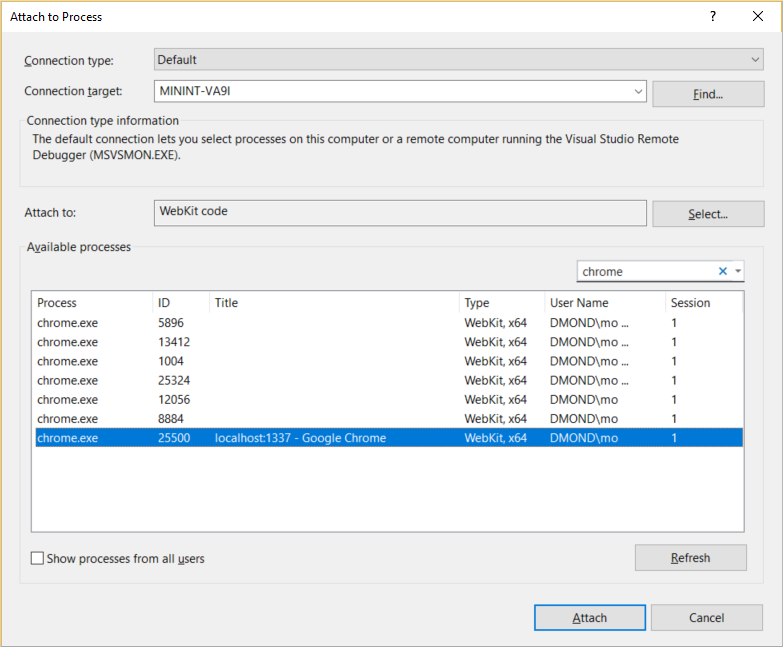The image size is (783, 647).
Task: Click the Attach button
Action: [589, 618]
